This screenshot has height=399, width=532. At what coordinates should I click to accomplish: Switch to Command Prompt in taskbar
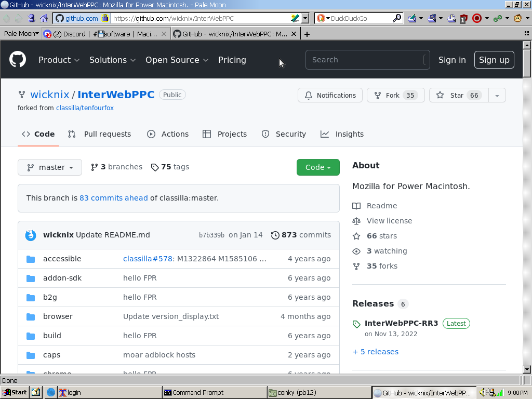click(x=214, y=393)
